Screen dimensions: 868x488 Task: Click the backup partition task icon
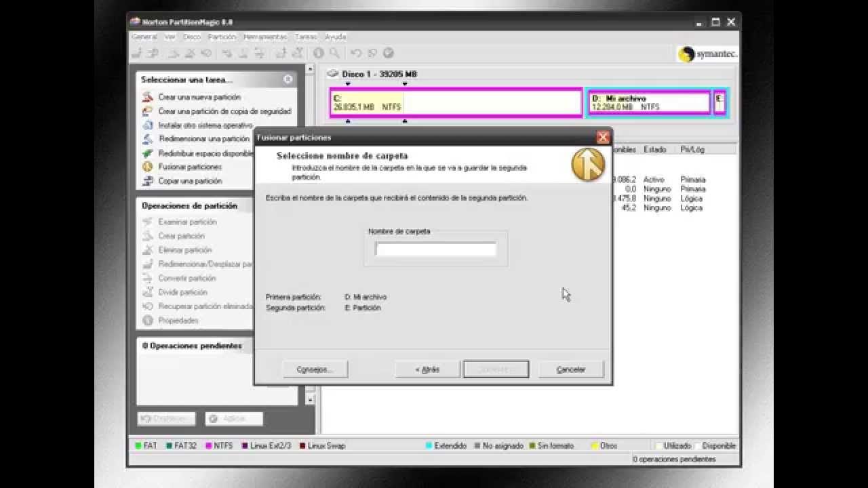click(148, 111)
